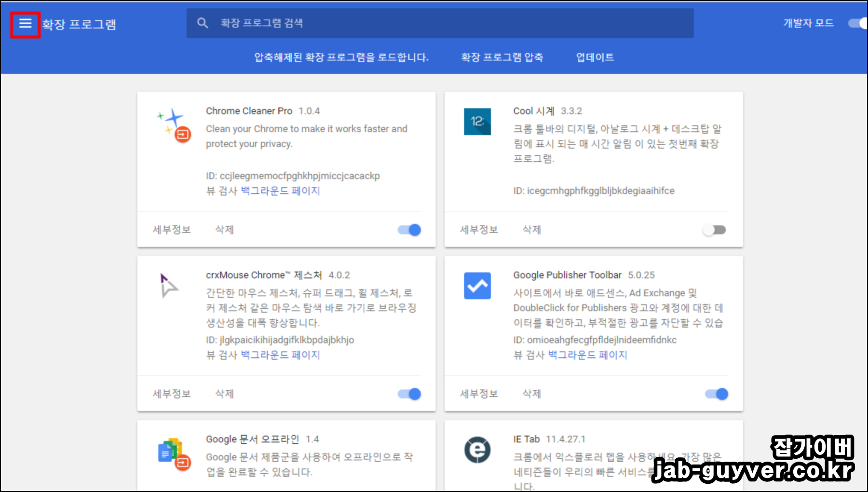Viewport: 868px width, 492px height.
Task: Click 압축해제된 확장 프로그램을 로드합니다 button
Action: (341, 57)
